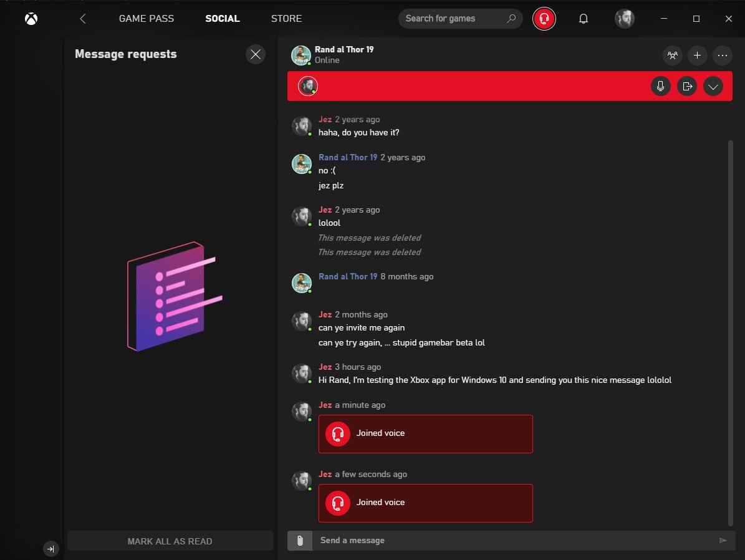Switch to the GAME PASS tab
Screen dimensions: 745x560
coord(146,19)
